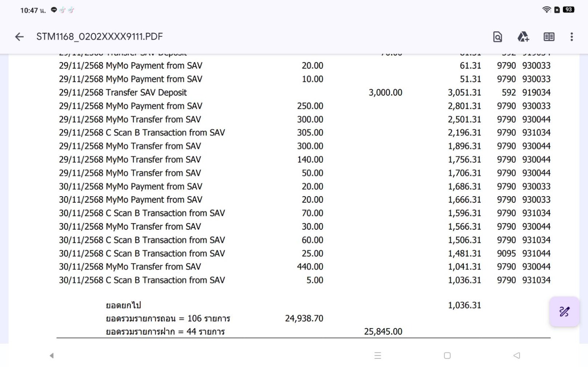Tap the hollow back triangle in navigation bar
Image resolution: width=588 pixels, height=367 pixels.
pyautogui.click(x=517, y=355)
